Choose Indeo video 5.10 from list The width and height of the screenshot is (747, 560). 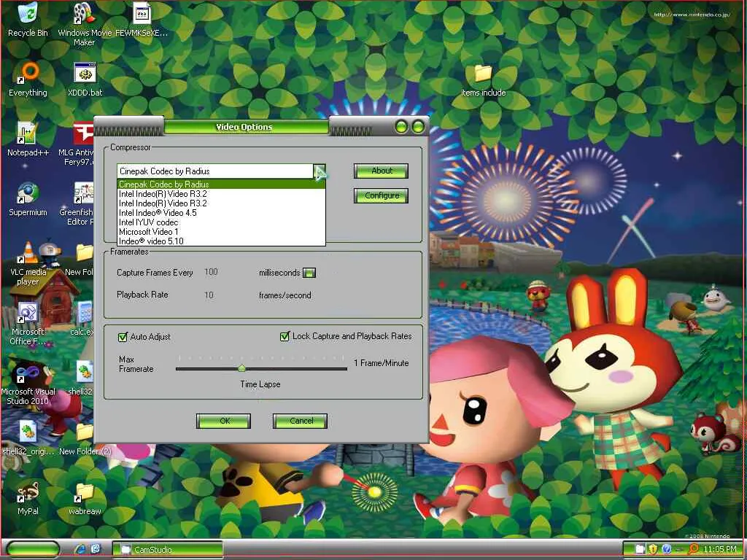pyautogui.click(x=221, y=241)
